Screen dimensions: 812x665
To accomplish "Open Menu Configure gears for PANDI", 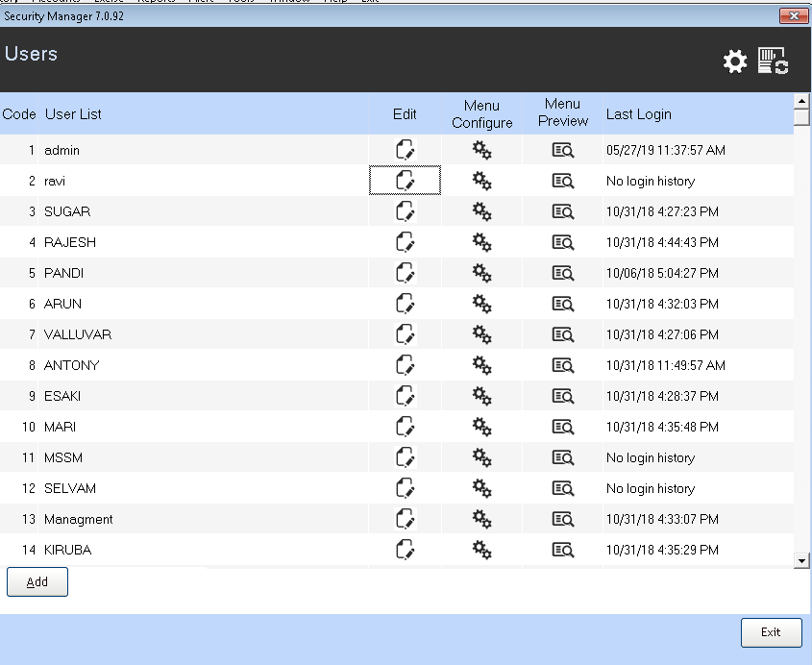I will pos(481,273).
